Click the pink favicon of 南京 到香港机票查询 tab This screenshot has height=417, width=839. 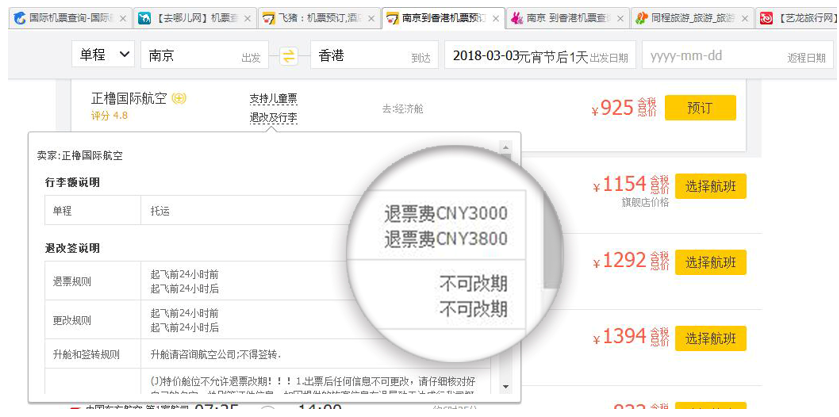(516, 19)
